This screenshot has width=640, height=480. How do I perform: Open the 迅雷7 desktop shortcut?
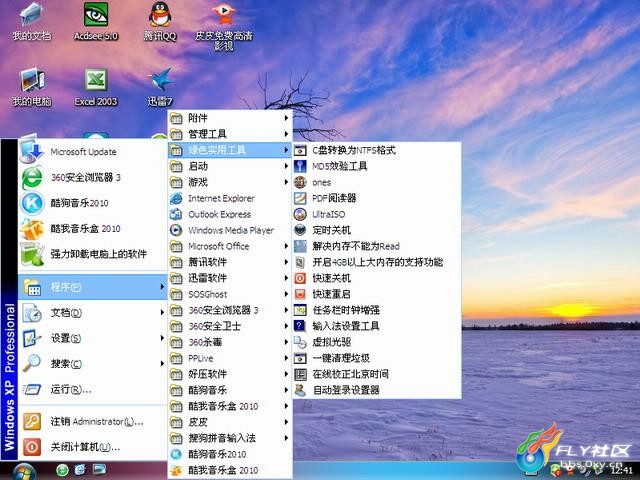point(160,87)
